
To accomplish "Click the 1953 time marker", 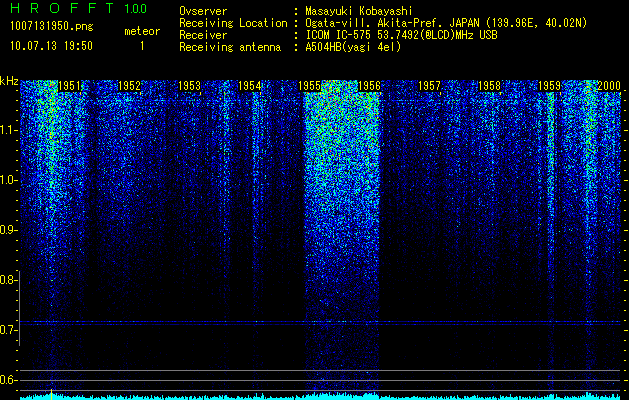I will click(x=189, y=86).
